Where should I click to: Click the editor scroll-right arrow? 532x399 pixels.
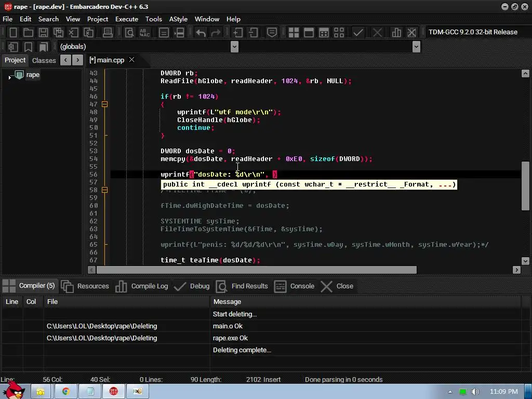coord(517,270)
